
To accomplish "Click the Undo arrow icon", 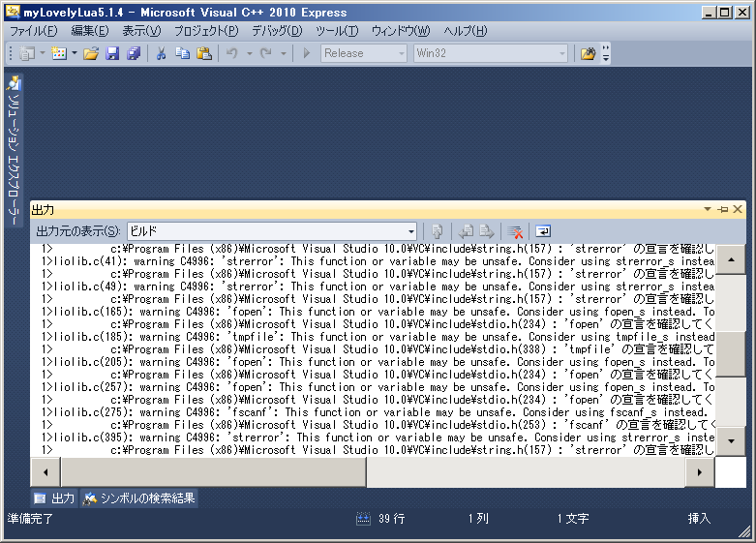I will pyautogui.click(x=232, y=53).
